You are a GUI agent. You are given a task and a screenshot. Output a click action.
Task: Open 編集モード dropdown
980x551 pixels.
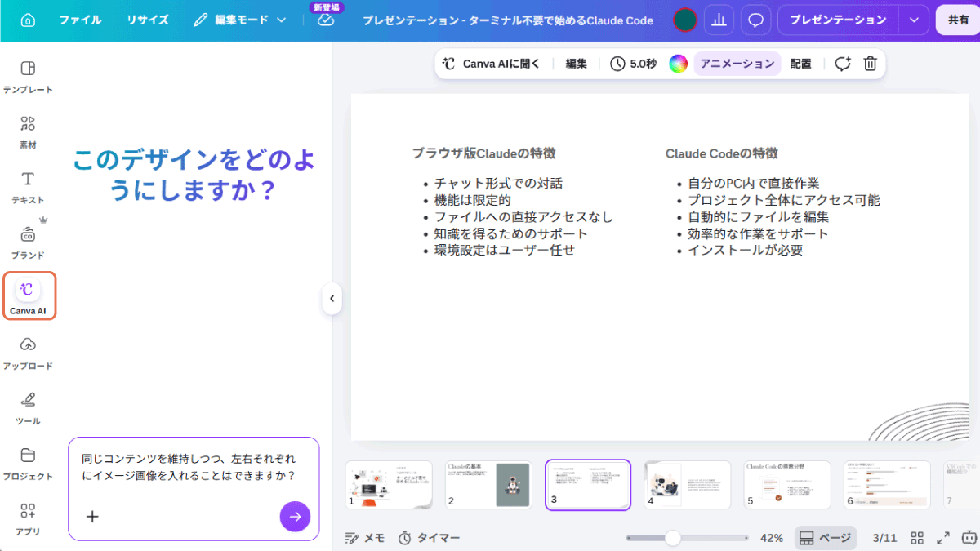pos(240,20)
